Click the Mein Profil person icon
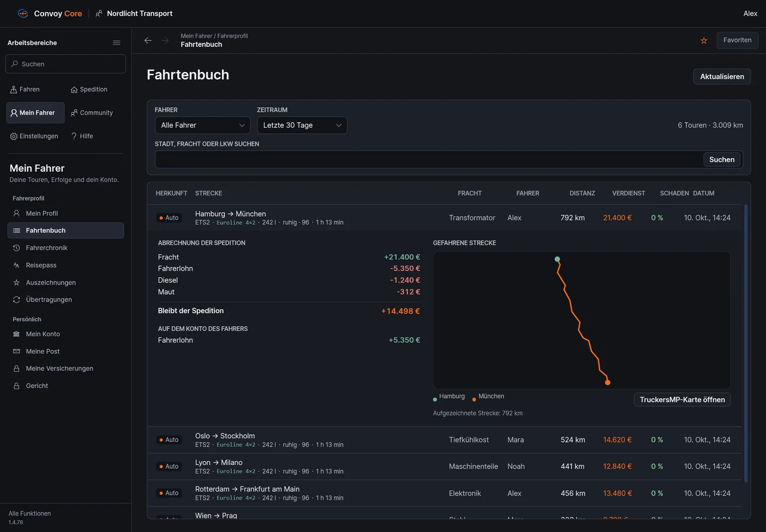The width and height of the screenshot is (766, 532). tap(16, 213)
